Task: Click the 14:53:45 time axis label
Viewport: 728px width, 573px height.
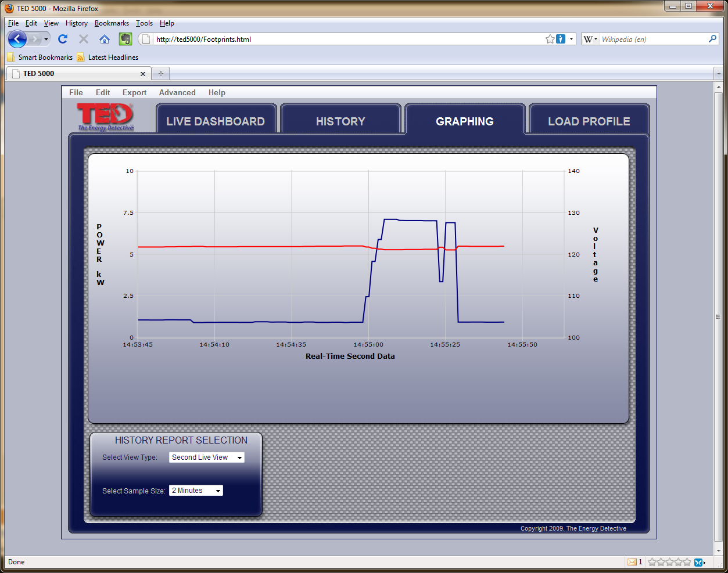Action: (x=138, y=344)
